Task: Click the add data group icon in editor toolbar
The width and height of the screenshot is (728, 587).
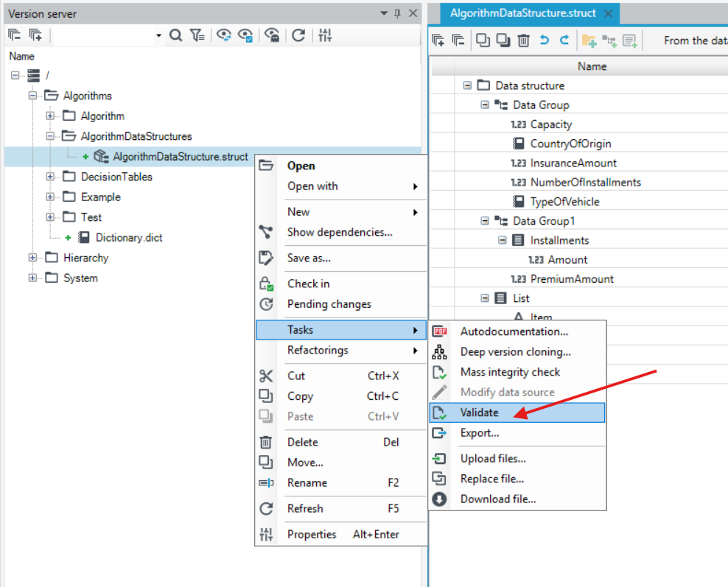Action: 609,41
